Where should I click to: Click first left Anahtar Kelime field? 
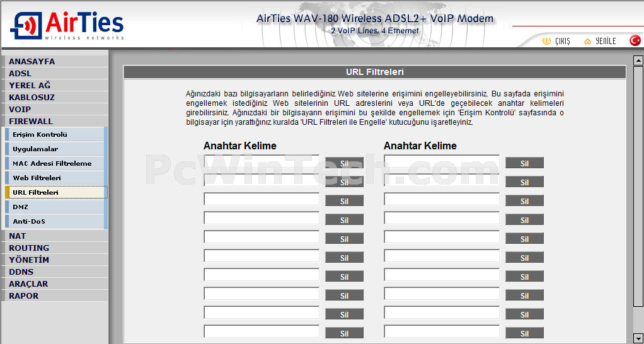262,161
